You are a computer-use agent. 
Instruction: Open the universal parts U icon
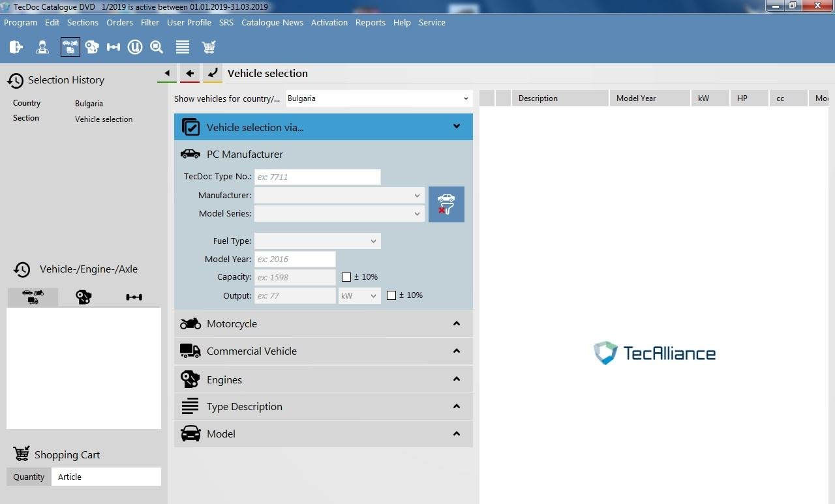click(x=135, y=47)
